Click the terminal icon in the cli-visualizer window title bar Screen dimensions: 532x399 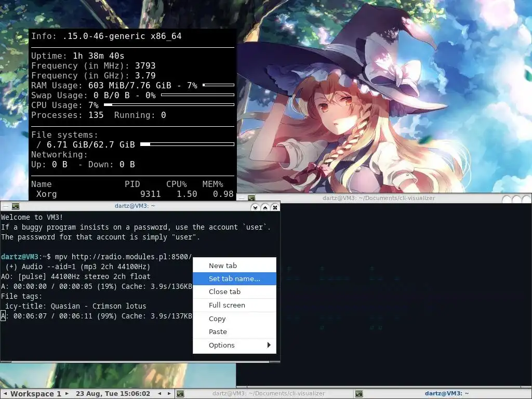point(251,198)
